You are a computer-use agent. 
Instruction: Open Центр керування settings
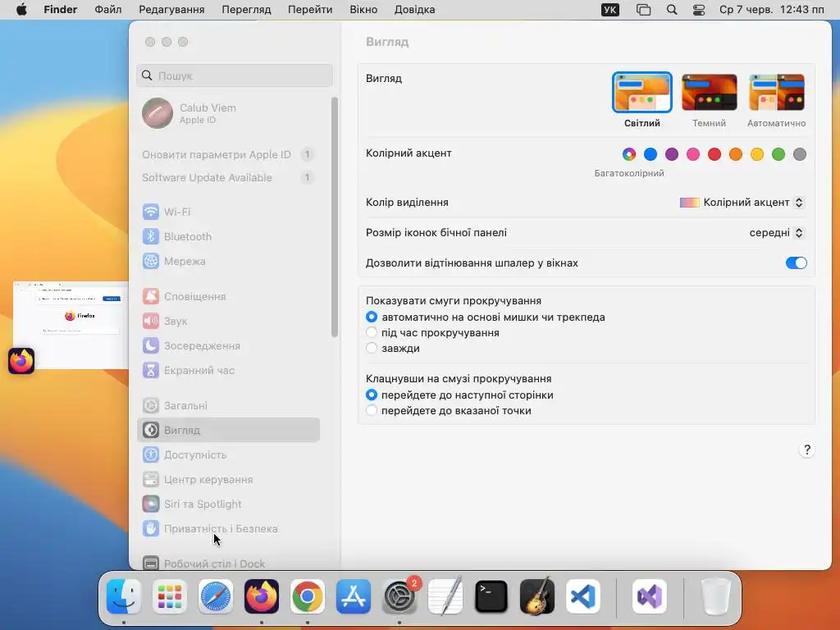pyautogui.click(x=229, y=479)
